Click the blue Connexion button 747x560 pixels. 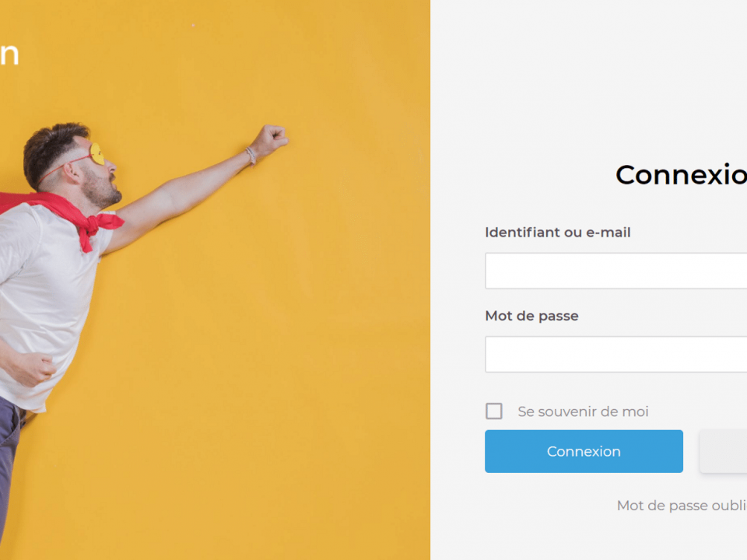coord(584,451)
